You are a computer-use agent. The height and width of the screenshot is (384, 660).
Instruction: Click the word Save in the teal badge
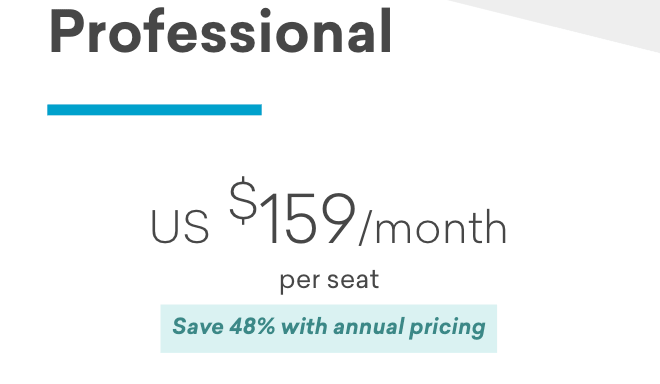pos(198,327)
